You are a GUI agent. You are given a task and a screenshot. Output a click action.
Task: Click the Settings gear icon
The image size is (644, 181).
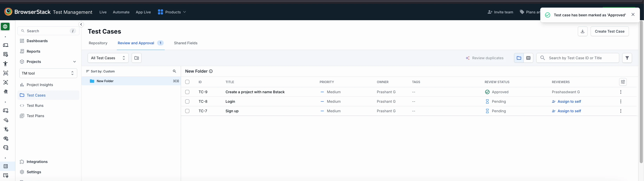pos(22,172)
